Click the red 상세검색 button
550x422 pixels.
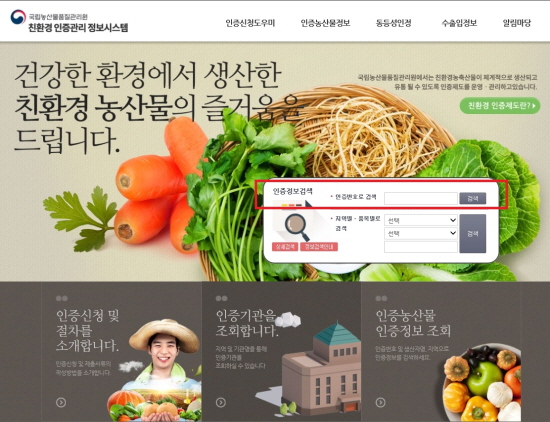pos(285,247)
